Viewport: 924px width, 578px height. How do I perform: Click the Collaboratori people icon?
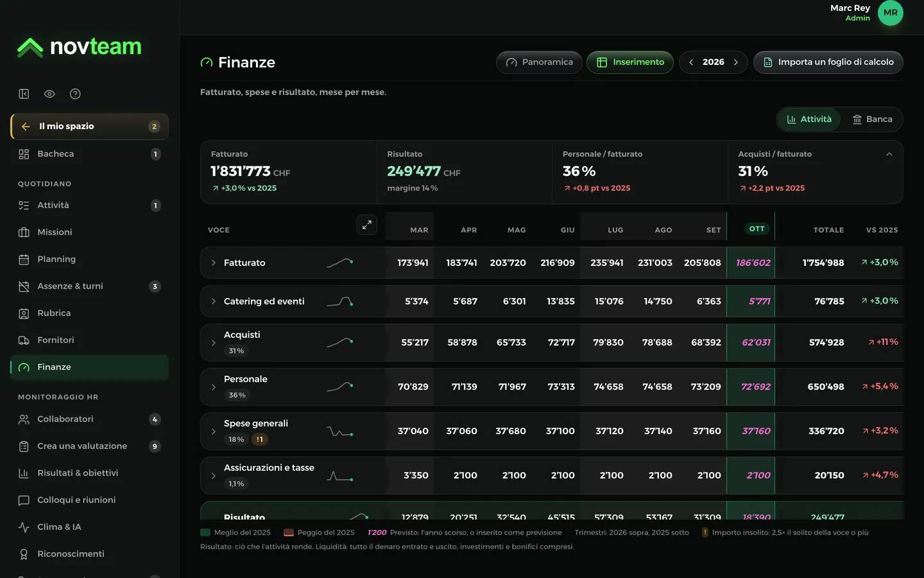pyautogui.click(x=24, y=419)
